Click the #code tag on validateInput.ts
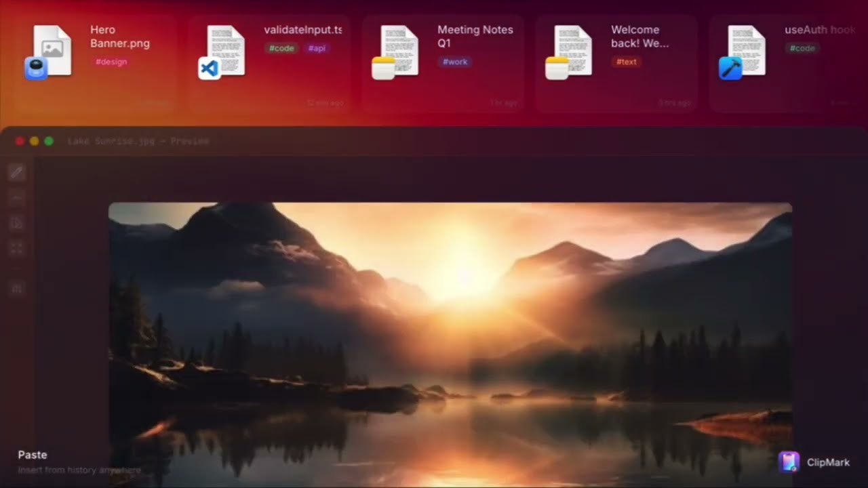The width and height of the screenshot is (868, 488). click(x=281, y=48)
